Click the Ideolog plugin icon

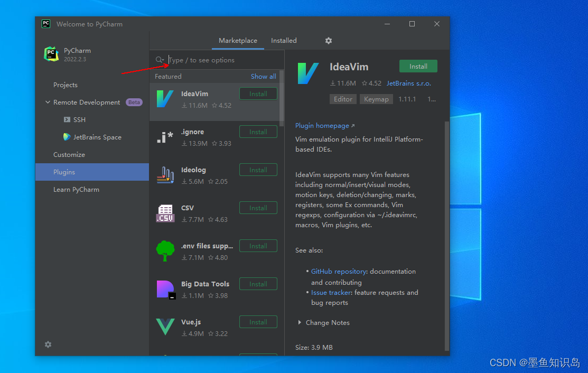point(165,175)
